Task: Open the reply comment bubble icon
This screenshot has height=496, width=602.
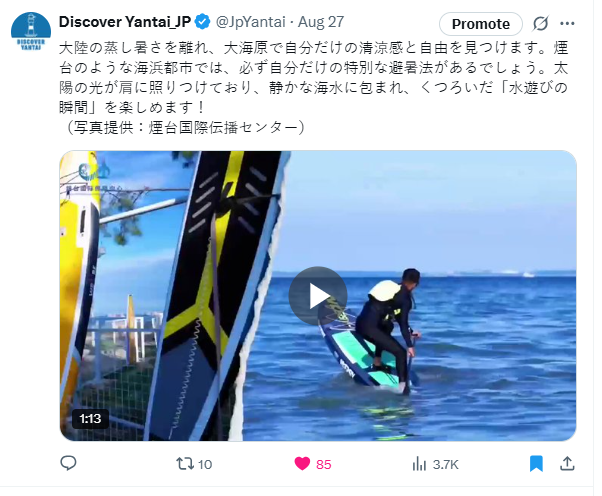Action: pyautogui.click(x=69, y=463)
